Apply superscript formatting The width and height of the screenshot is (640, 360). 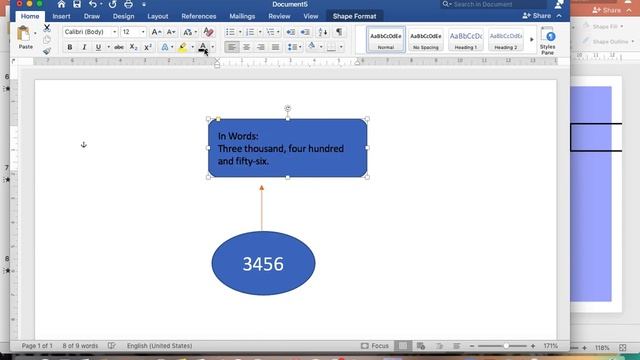148,47
